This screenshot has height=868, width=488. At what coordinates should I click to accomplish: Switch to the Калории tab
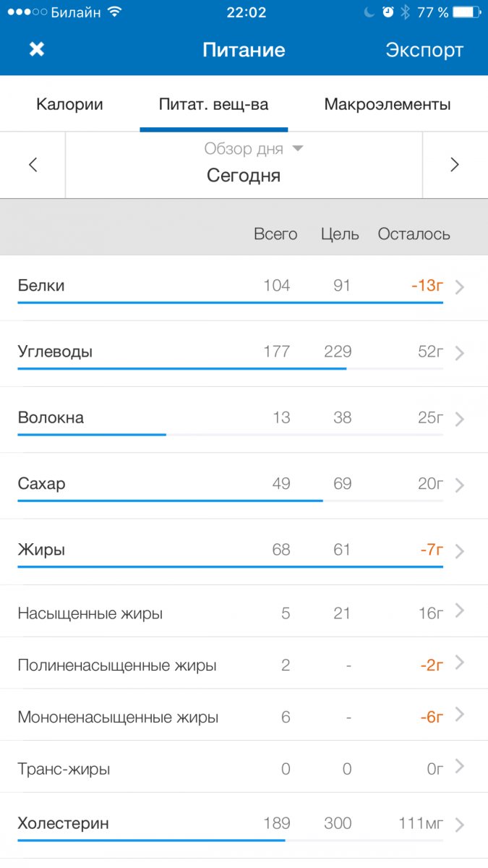point(69,103)
